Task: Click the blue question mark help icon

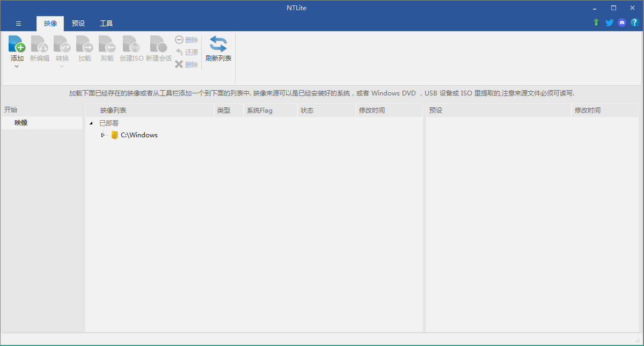Action: [634, 23]
